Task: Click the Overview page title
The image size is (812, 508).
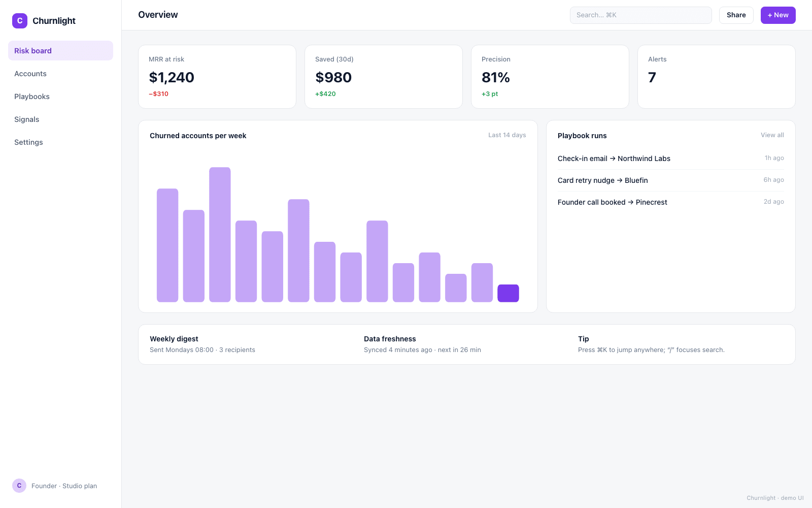Action: (158, 15)
